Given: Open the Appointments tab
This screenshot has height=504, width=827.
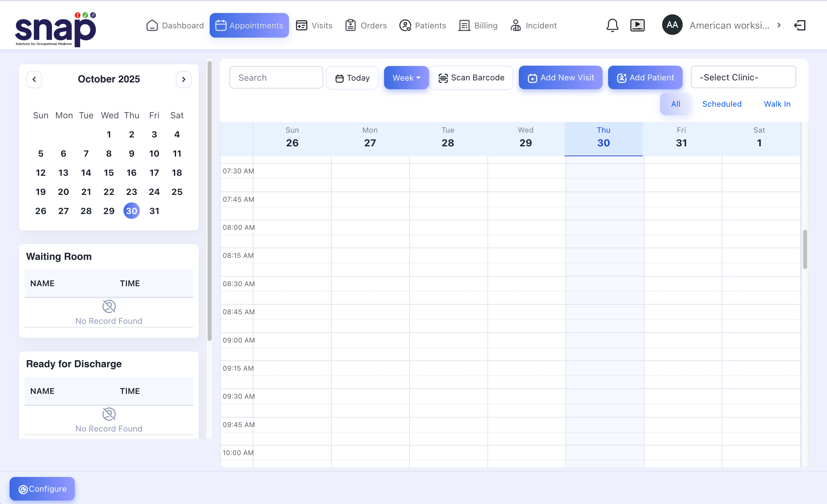Looking at the screenshot, I should coord(249,25).
